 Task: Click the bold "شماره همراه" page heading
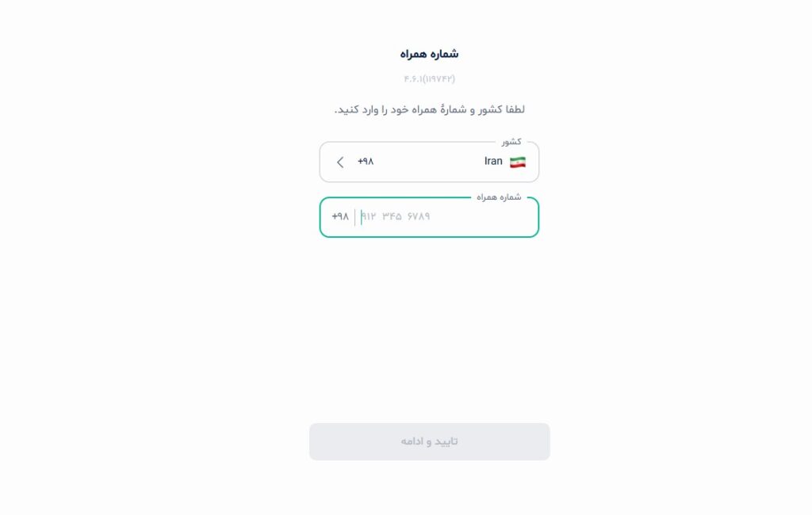tap(429, 54)
